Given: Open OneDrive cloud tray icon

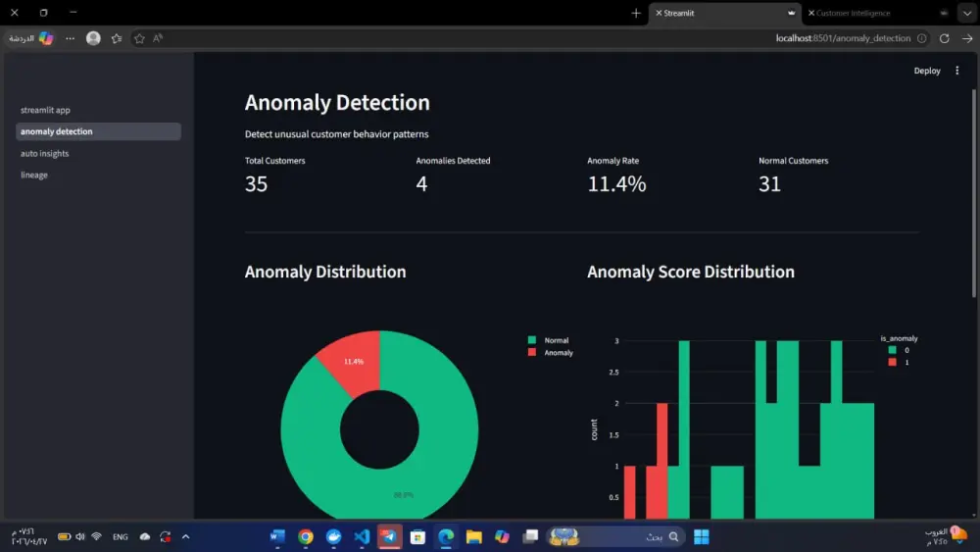Looking at the screenshot, I should pyautogui.click(x=144, y=537).
